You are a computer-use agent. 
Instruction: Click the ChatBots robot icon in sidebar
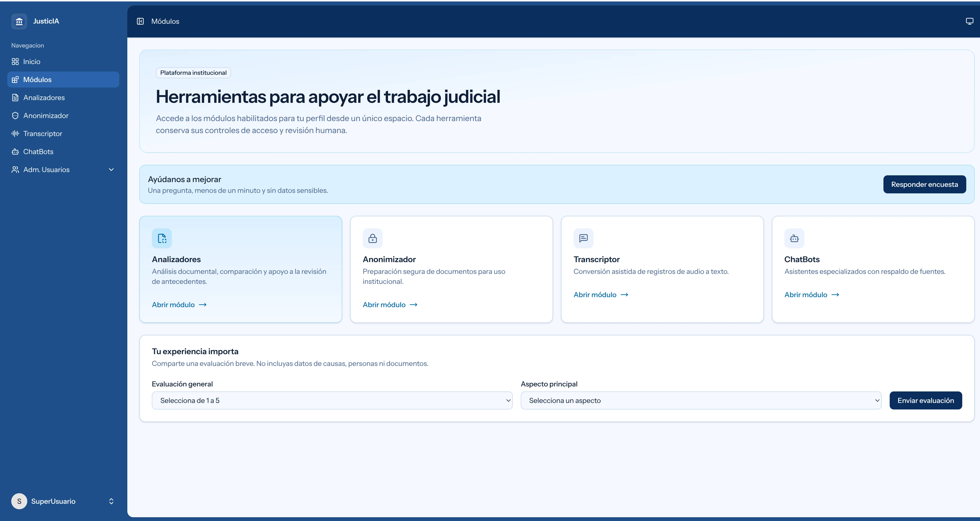pos(15,152)
